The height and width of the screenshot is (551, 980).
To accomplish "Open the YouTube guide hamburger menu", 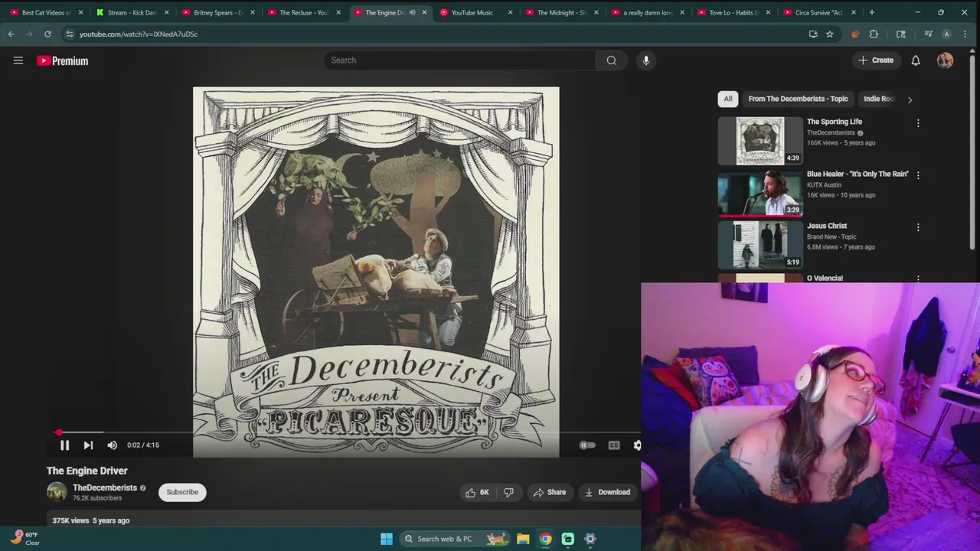I will (18, 60).
